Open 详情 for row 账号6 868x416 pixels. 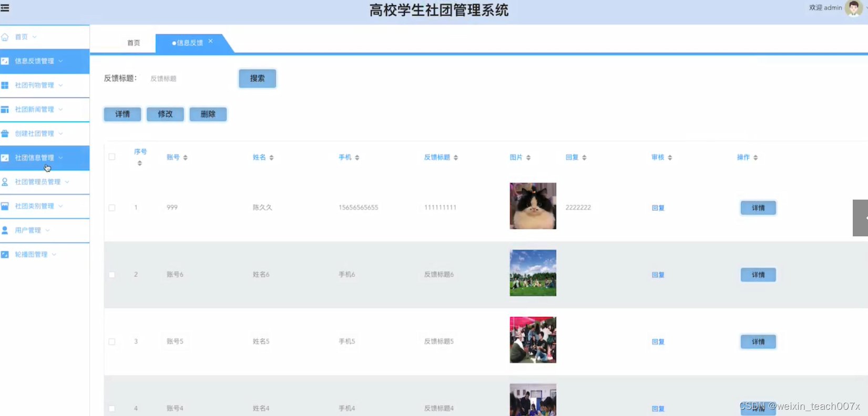pos(758,275)
